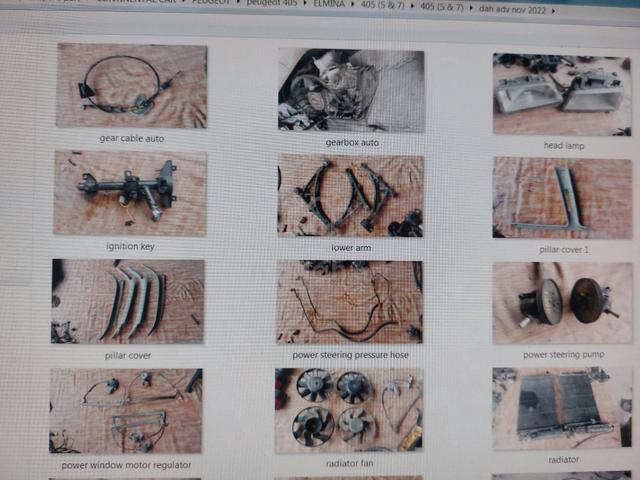
Task: Open the lower arm image
Action: click(x=350, y=196)
